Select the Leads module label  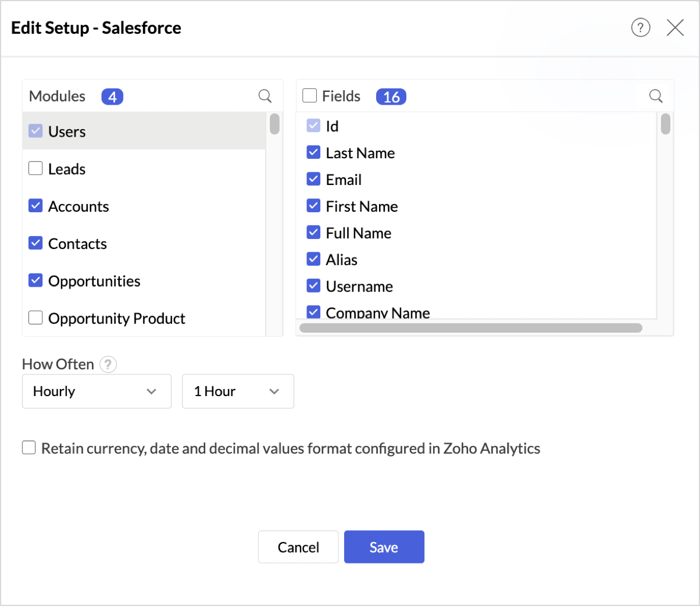point(67,169)
